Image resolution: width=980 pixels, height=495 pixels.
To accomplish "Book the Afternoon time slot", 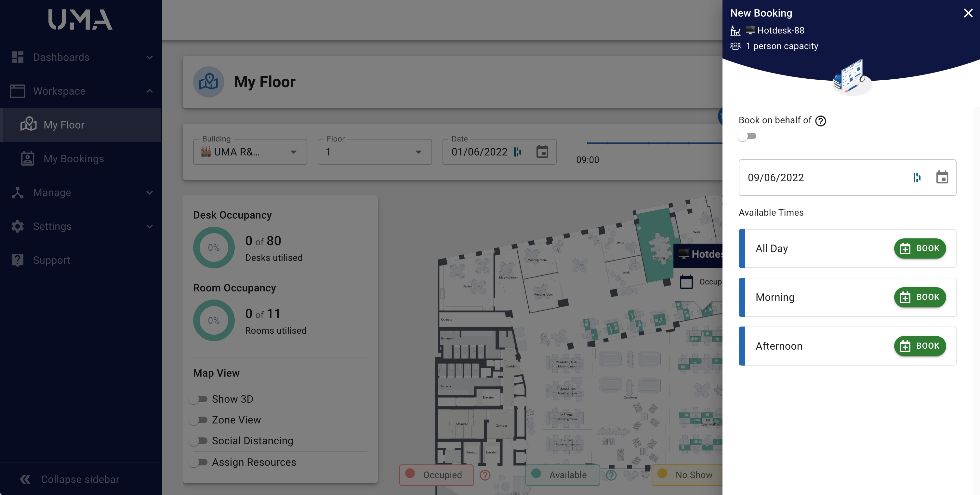I will (920, 346).
